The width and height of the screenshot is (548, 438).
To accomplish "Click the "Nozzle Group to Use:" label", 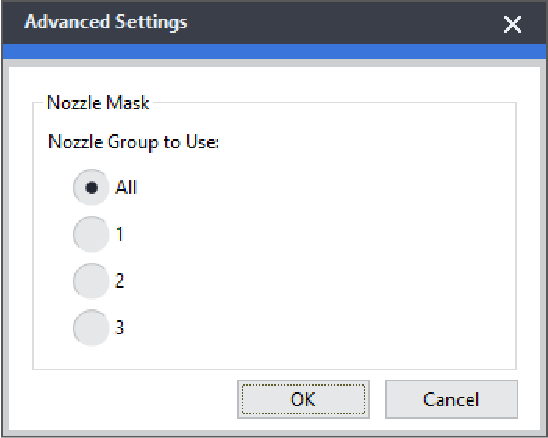I will pos(134,142).
